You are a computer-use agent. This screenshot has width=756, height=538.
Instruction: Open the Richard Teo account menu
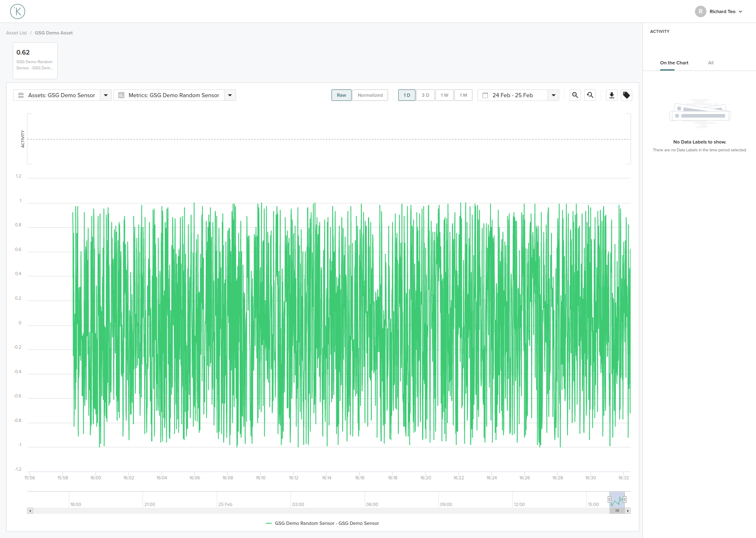(x=723, y=11)
